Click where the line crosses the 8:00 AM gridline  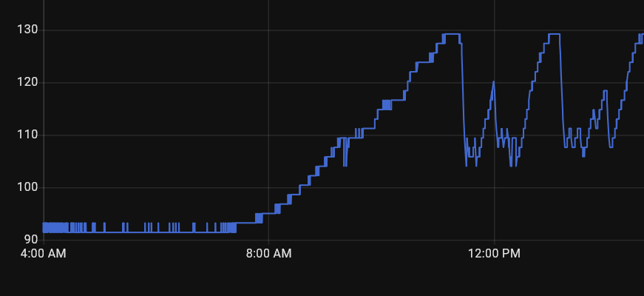[268, 214]
